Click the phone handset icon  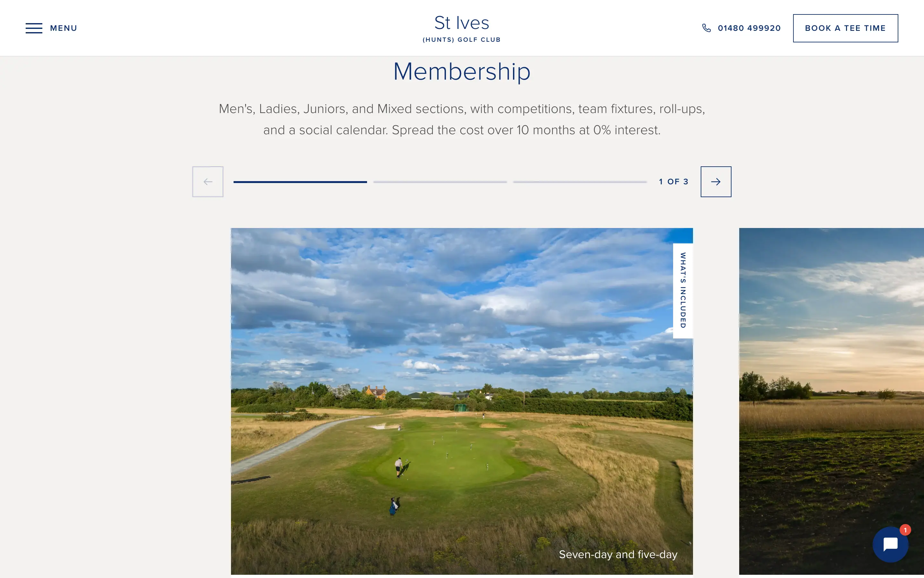tap(706, 28)
